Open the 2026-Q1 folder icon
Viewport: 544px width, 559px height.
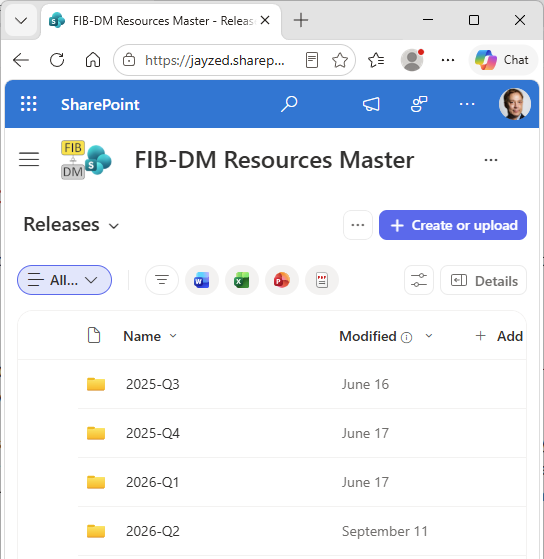96,482
